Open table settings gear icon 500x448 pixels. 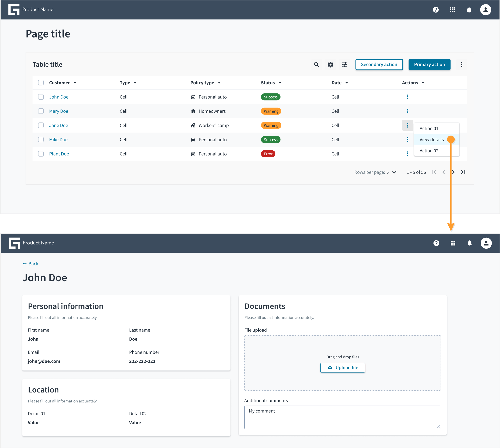point(330,64)
